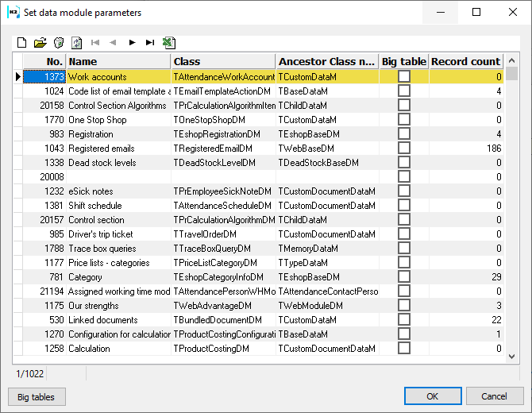
Task: Click the 'TMemoryDataM' ancestor cell
Action: pyautogui.click(x=327, y=248)
